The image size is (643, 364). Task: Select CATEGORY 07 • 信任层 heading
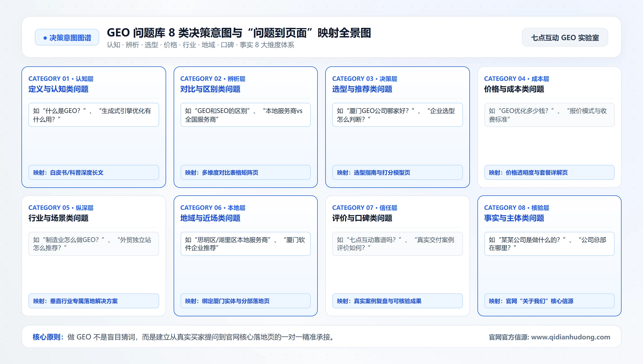(x=365, y=208)
